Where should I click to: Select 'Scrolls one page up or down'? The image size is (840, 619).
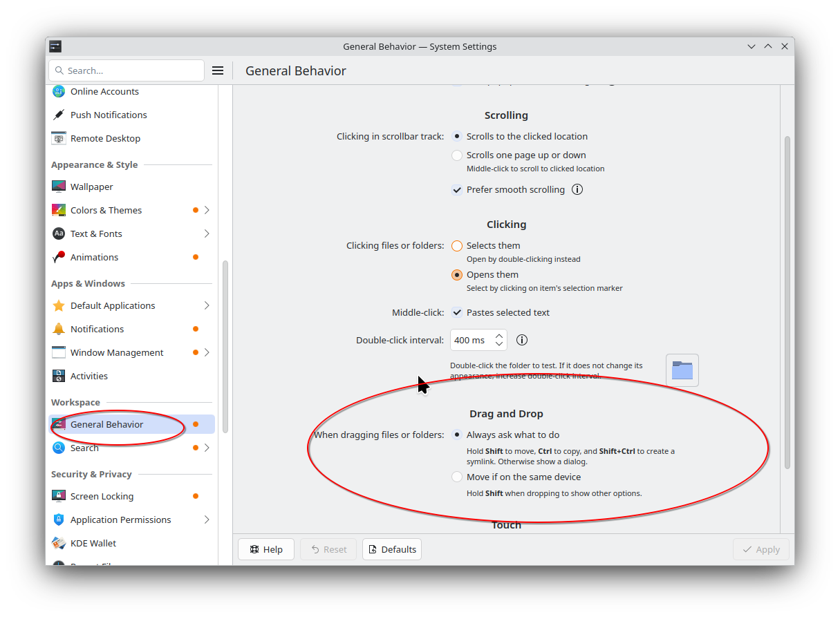(x=457, y=155)
